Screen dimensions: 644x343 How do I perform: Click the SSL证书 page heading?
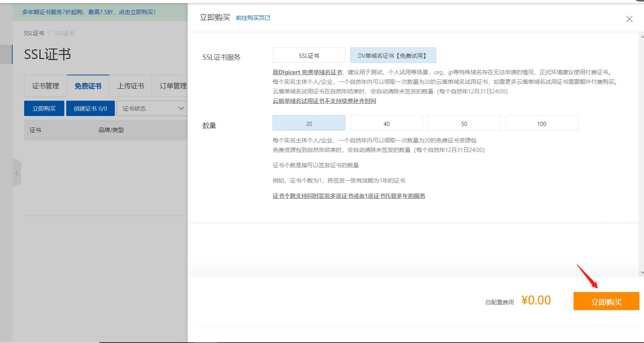tap(47, 54)
